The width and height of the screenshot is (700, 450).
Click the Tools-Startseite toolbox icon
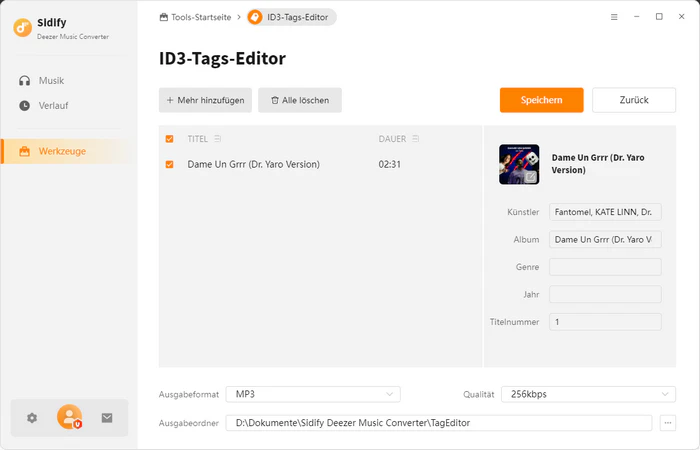164,17
